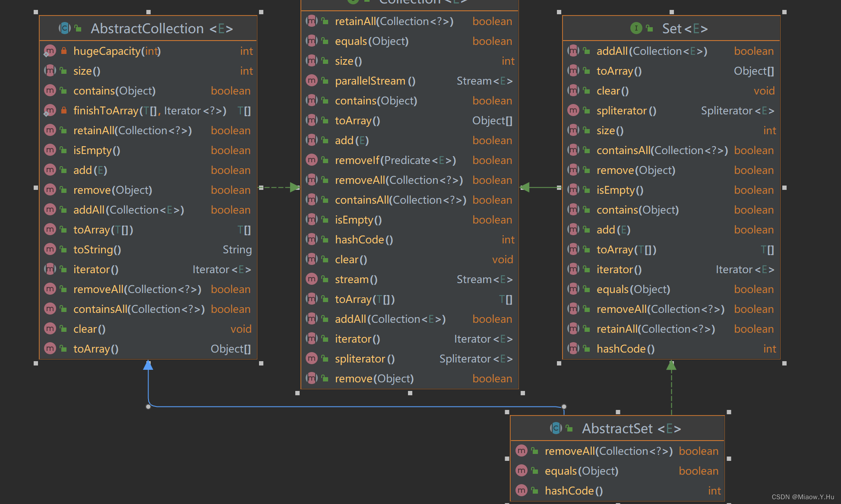Select toString() in AbstractCollection
The width and height of the screenshot is (841, 504).
coord(97,249)
